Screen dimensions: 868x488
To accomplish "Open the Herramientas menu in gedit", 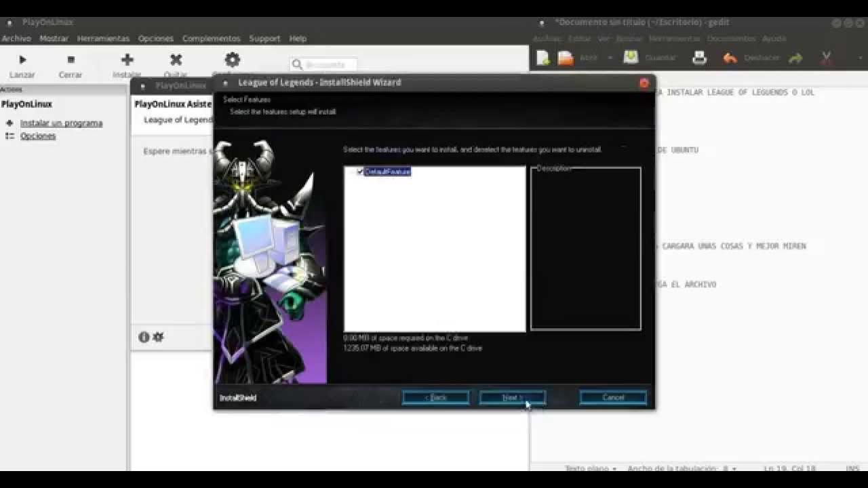I will [x=675, y=39].
